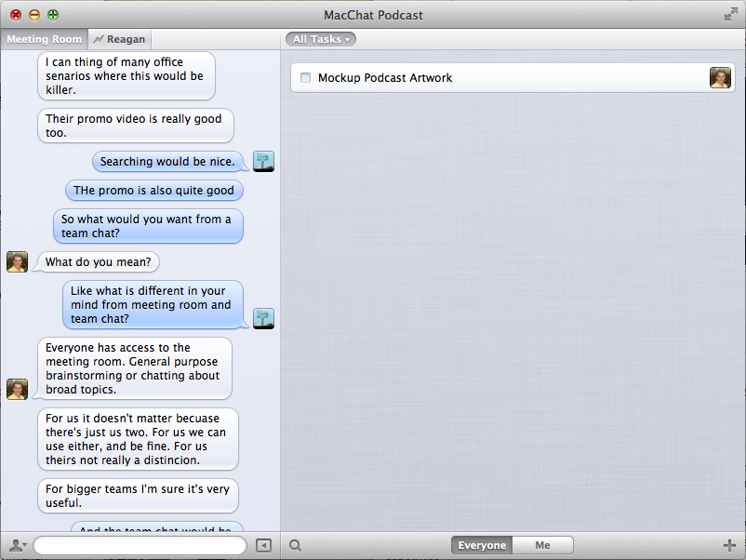
Task: Click avatar beside 'Searching would be nice.'
Action: tap(263, 161)
